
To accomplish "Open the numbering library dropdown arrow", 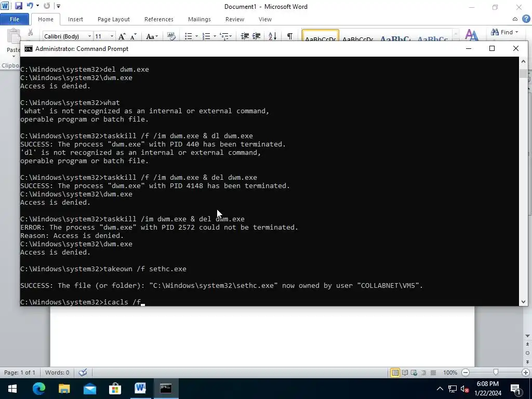I will coord(215,36).
